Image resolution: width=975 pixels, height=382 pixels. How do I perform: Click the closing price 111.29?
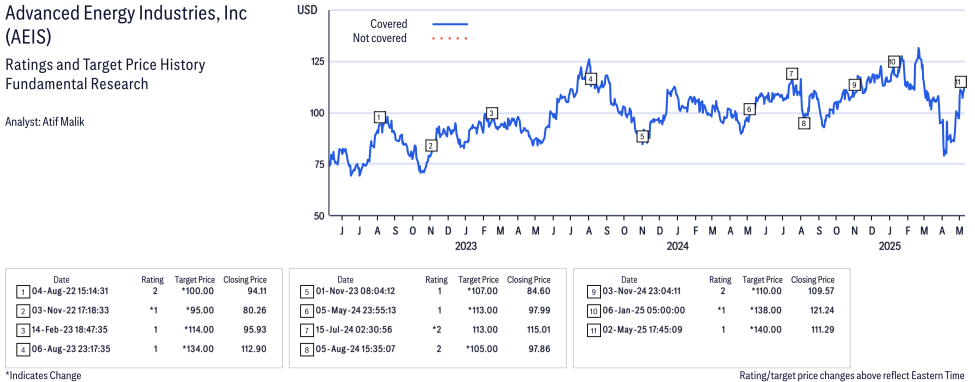[822, 330]
